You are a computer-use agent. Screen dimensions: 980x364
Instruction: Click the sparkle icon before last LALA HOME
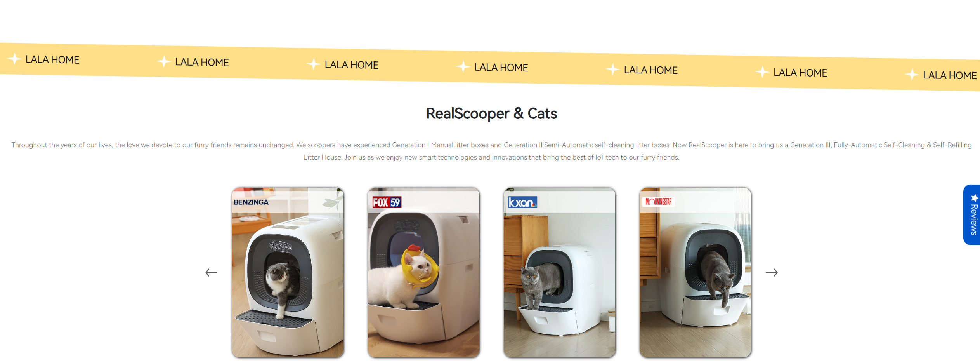912,74
